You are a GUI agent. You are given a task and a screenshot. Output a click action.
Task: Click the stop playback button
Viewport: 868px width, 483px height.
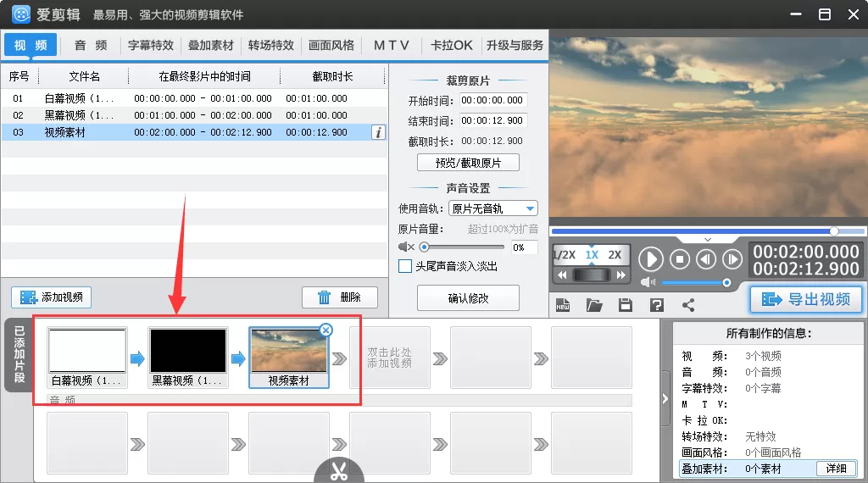(x=680, y=259)
